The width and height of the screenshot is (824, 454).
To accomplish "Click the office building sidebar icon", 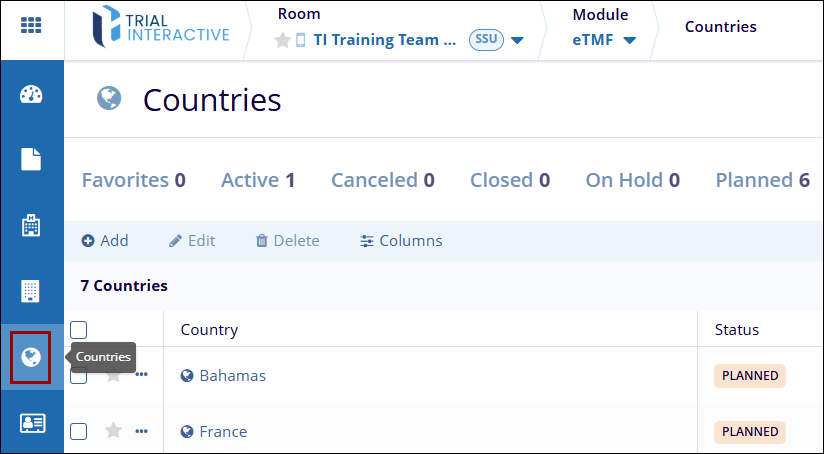I will (x=31, y=291).
